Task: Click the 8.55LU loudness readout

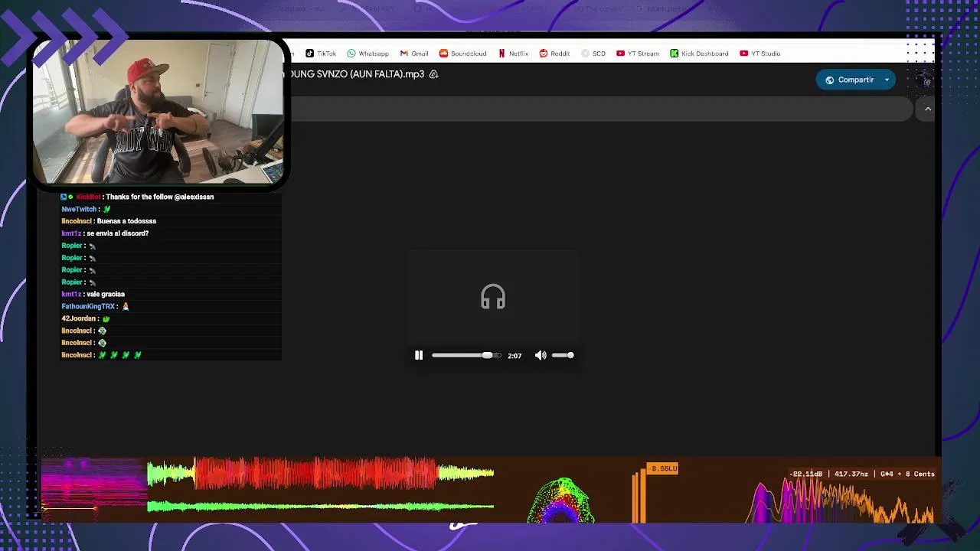Action: pyautogui.click(x=663, y=468)
